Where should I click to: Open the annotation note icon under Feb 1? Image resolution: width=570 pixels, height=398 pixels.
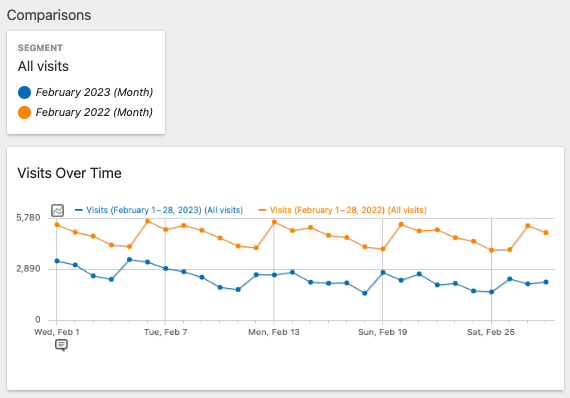point(61,345)
